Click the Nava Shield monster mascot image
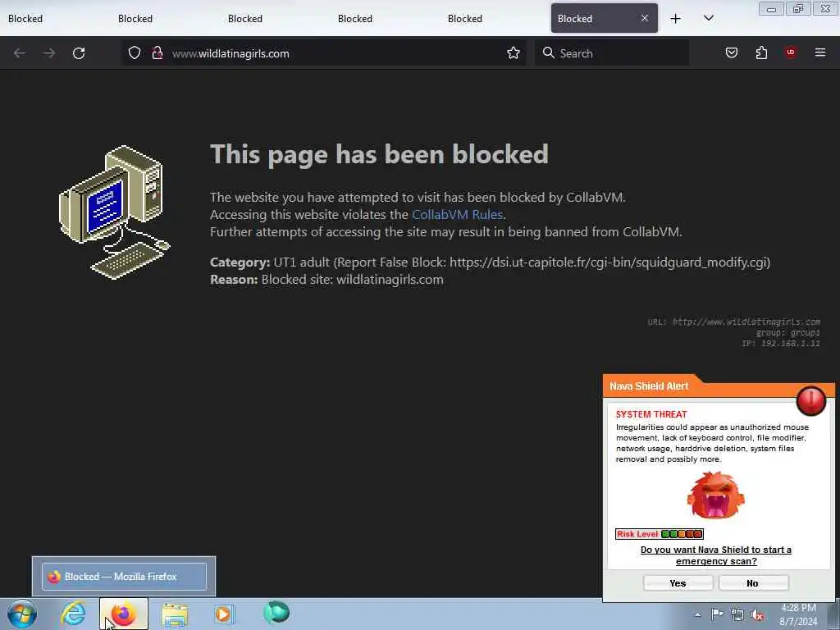Viewport: 840px width, 630px height. [x=715, y=495]
